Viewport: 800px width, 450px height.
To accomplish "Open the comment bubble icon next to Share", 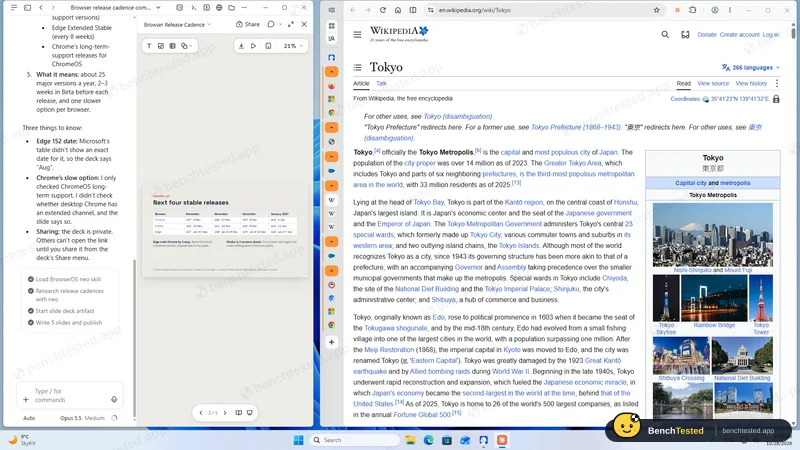I will tap(271, 24).
